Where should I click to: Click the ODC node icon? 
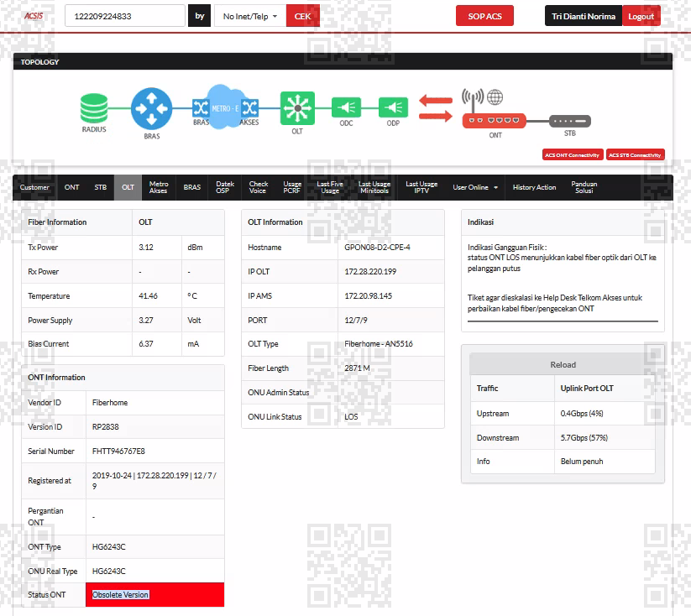(347, 107)
